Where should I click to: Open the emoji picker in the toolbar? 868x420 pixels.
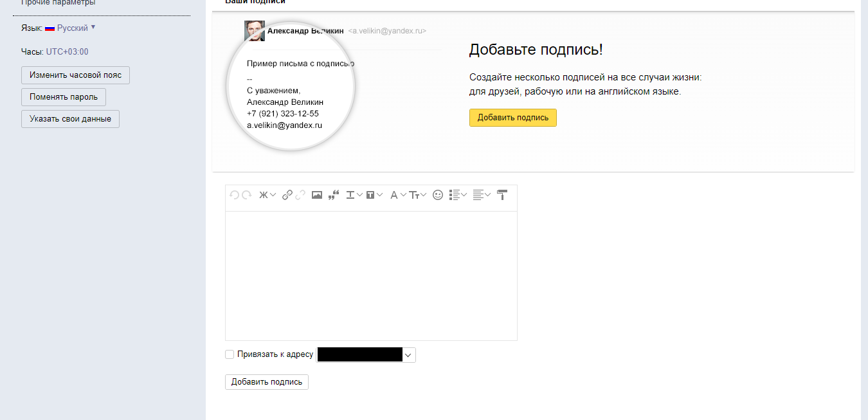438,194
